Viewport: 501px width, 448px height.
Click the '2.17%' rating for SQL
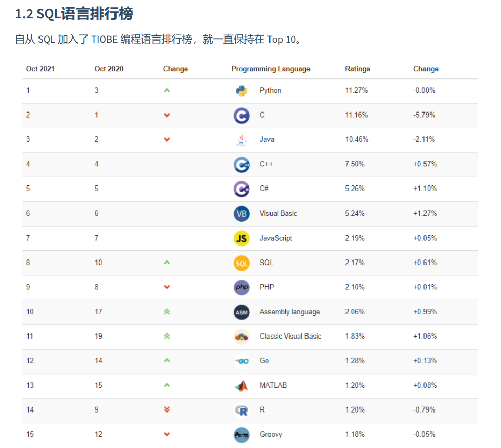tap(355, 263)
